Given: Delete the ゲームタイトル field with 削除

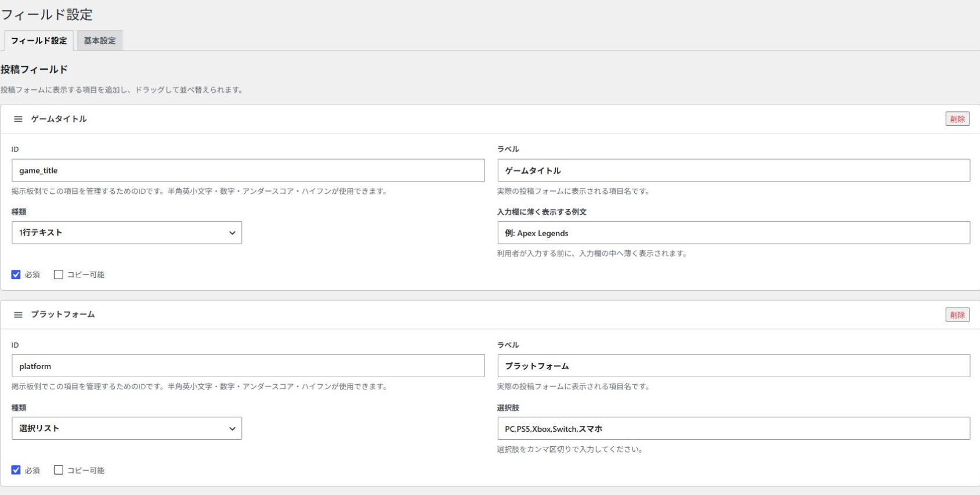Looking at the screenshot, I should tap(957, 119).
